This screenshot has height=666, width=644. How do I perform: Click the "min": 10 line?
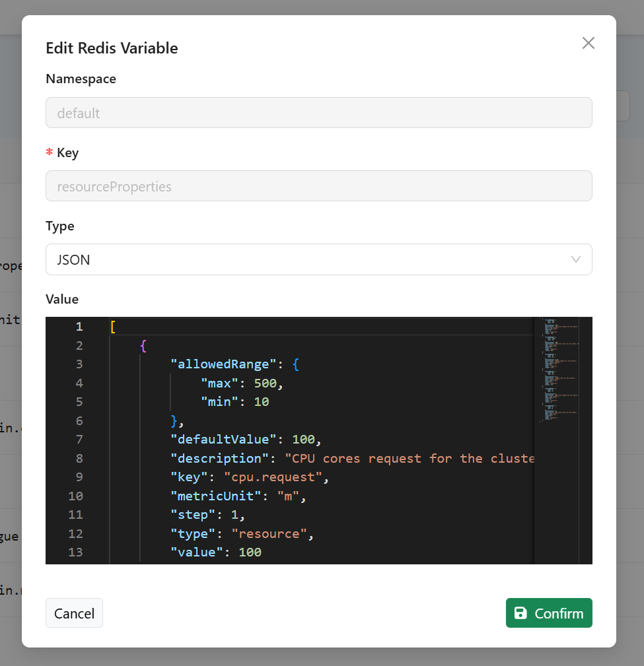[235, 402]
